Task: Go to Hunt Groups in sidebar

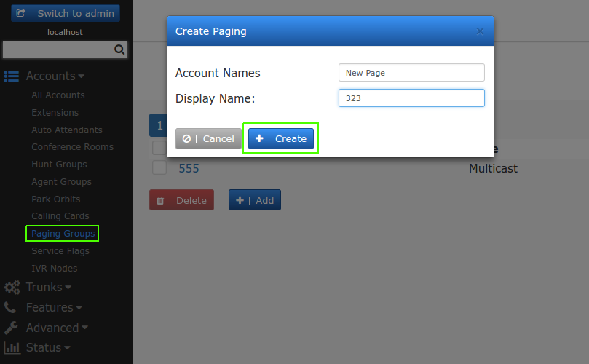Action: tap(58, 165)
